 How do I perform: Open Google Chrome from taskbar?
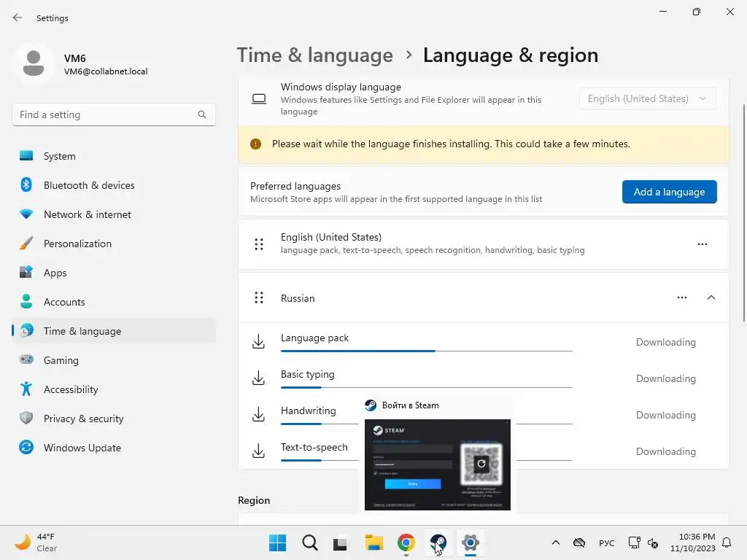pos(406,542)
